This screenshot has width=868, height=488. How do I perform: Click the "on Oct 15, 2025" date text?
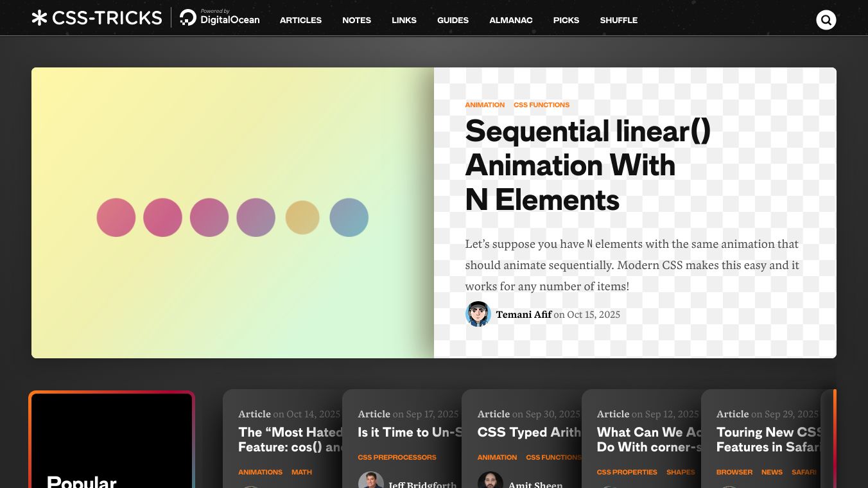587,314
